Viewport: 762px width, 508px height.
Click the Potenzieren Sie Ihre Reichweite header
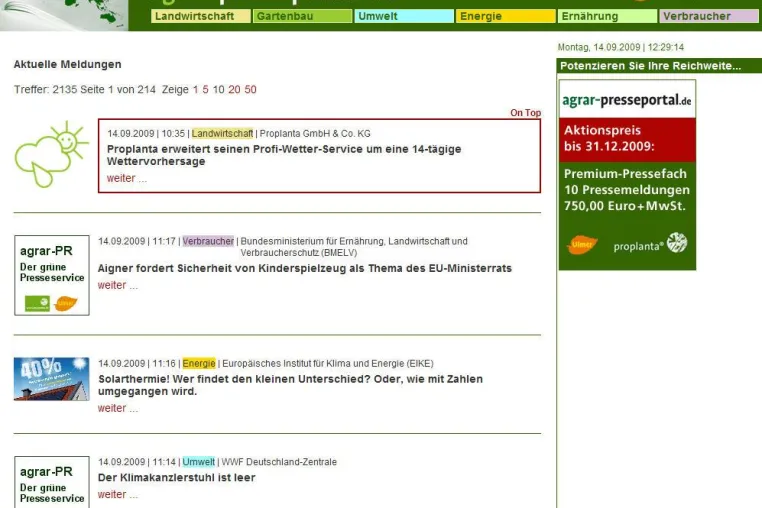pyautogui.click(x=650, y=66)
